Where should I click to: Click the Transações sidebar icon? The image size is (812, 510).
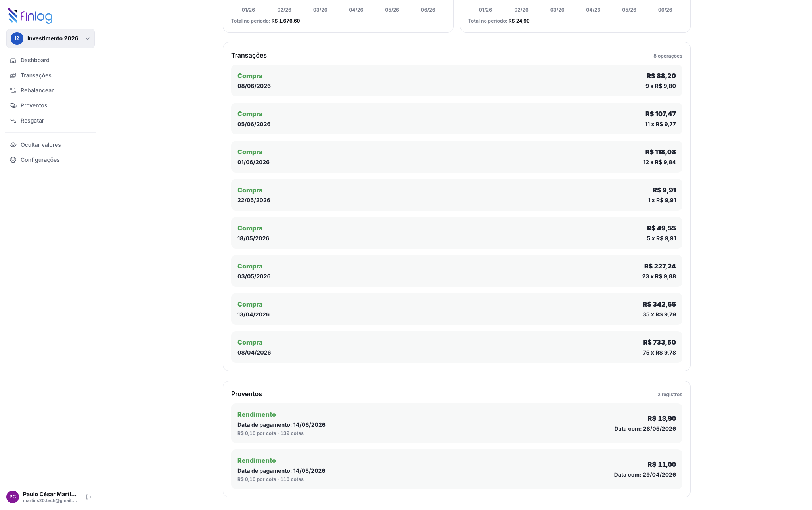[x=13, y=75]
